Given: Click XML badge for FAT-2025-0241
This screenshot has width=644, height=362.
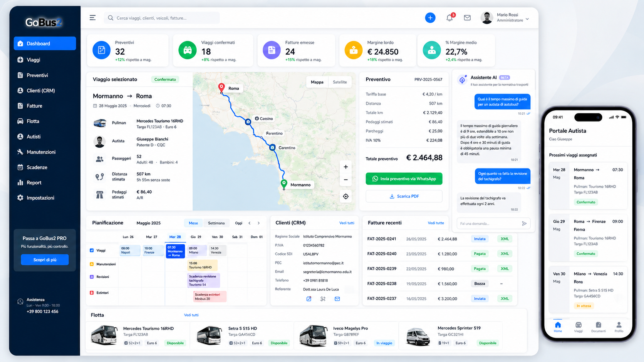Looking at the screenshot, I should tap(505, 239).
